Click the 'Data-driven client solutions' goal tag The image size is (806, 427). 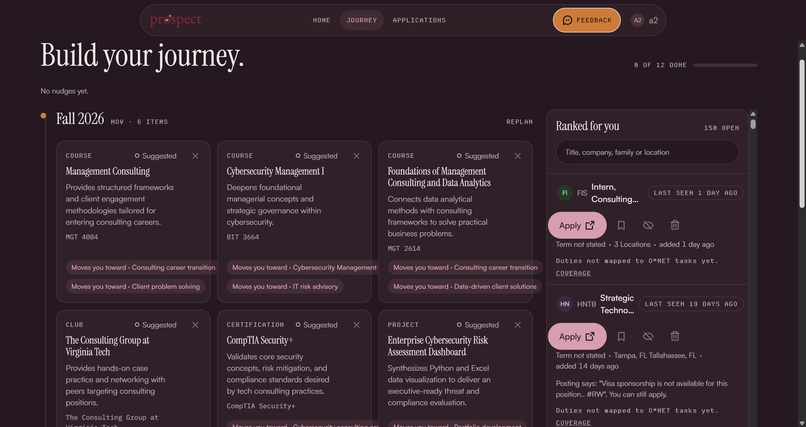pyautogui.click(x=465, y=286)
